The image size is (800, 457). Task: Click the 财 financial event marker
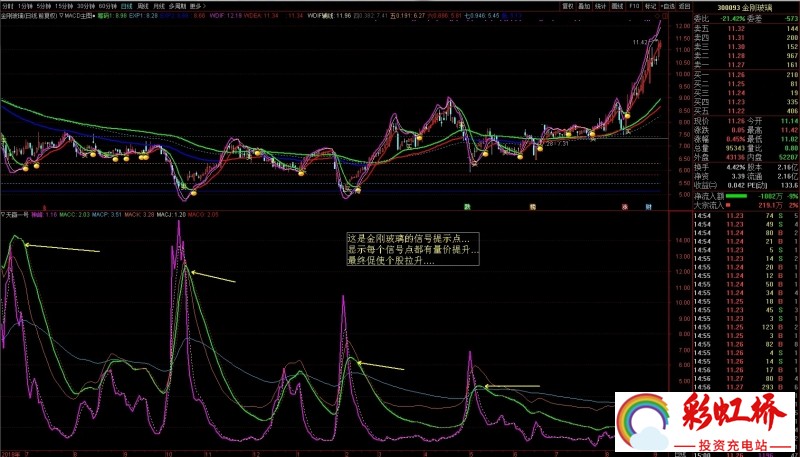pos(648,207)
